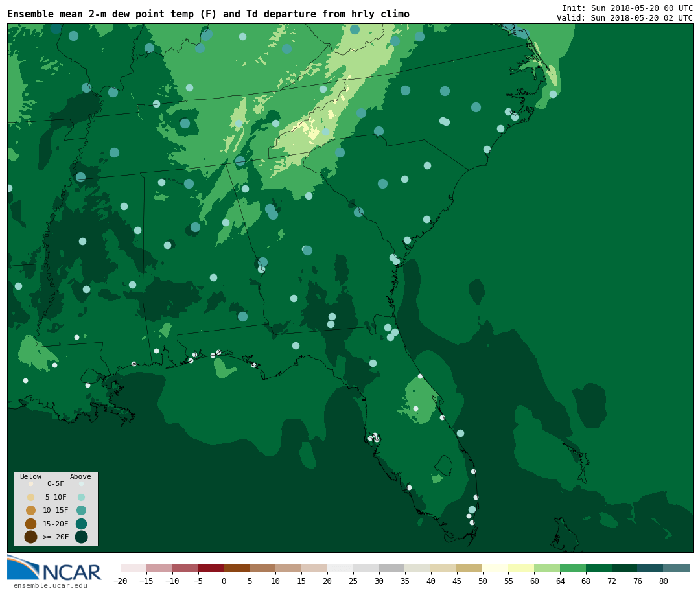700x593 pixels.
Task: Pick the pale yellow 55 to 60 swatch
Action: (521, 568)
